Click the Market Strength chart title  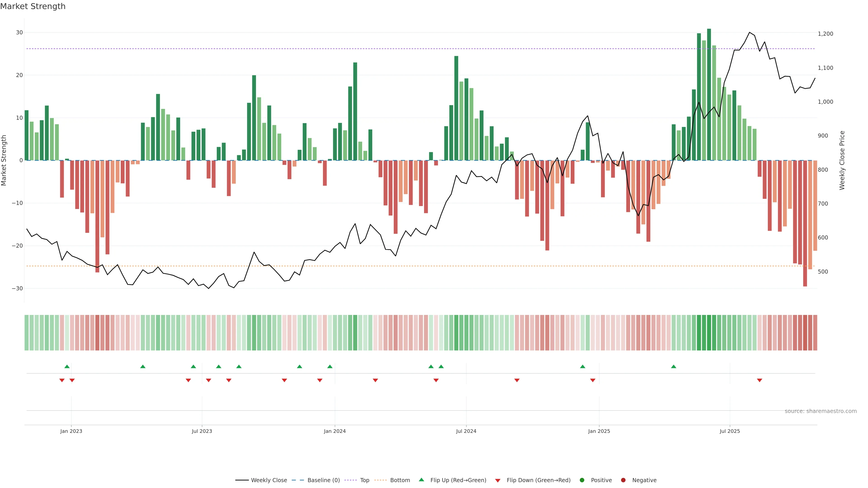point(33,6)
